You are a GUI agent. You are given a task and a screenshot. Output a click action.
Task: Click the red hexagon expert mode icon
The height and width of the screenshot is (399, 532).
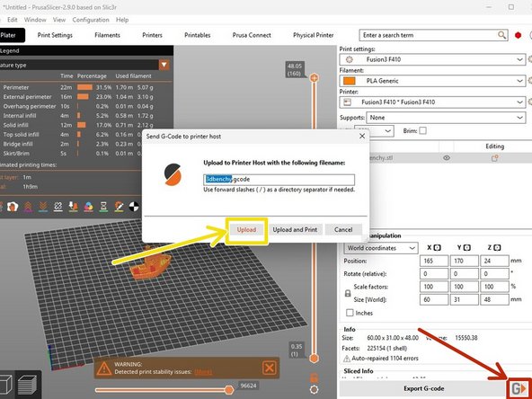coord(518,35)
